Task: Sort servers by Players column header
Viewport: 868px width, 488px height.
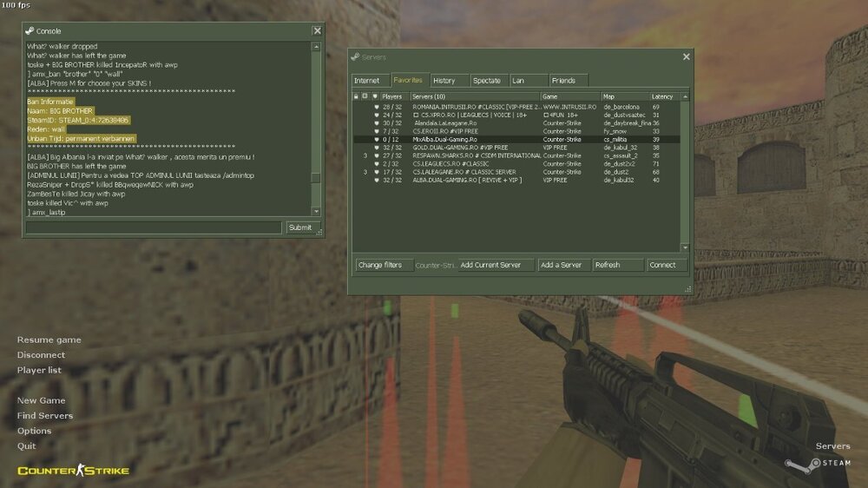Action: coord(394,96)
